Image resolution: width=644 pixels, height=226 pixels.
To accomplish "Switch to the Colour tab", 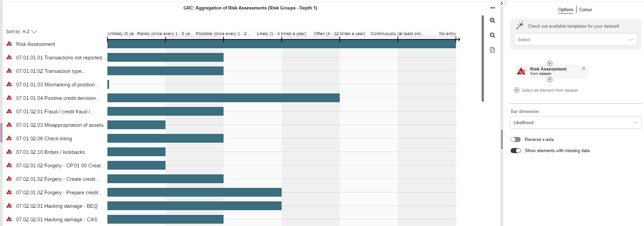I will click(x=586, y=10).
